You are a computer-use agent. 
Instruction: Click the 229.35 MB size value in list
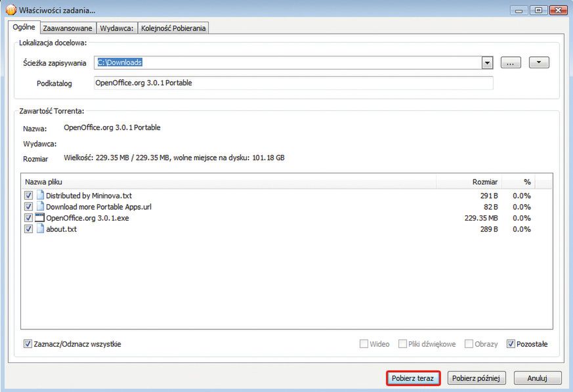(x=481, y=218)
